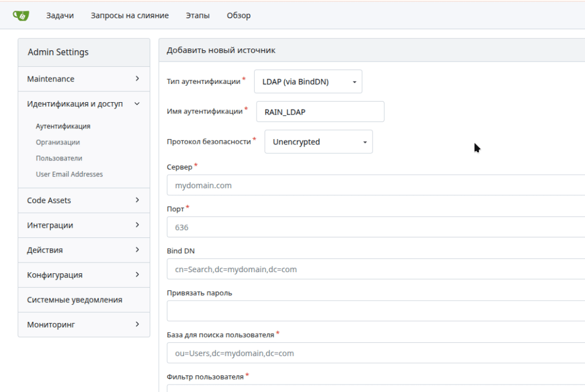Open the Протокол безопасности dropdown
The width and height of the screenshot is (585, 392).
pos(318,141)
